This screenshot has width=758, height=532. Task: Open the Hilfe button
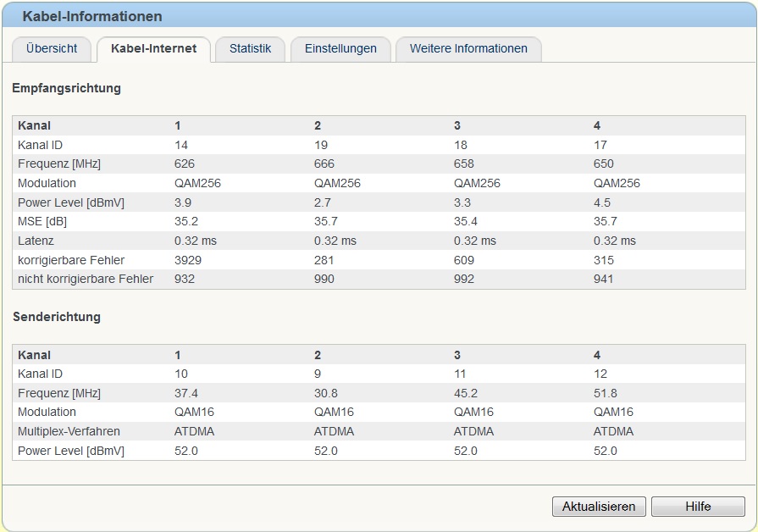click(698, 507)
